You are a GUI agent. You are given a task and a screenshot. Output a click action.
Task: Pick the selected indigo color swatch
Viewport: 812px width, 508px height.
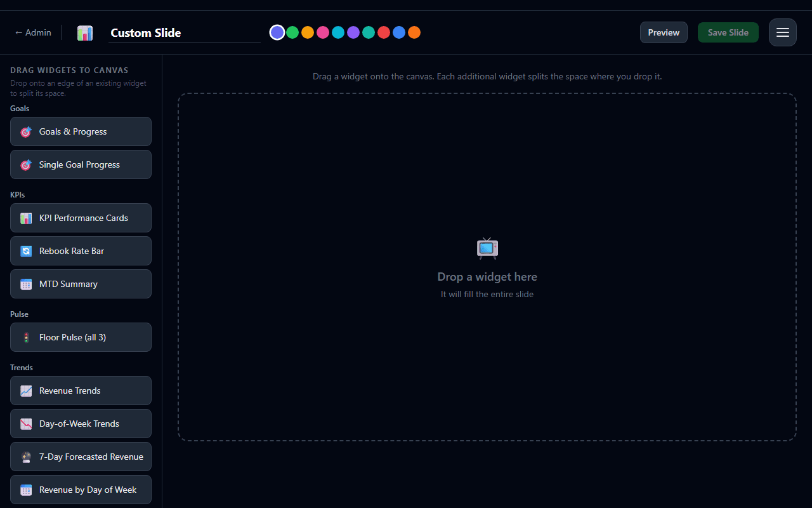click(x=277, y=32)
